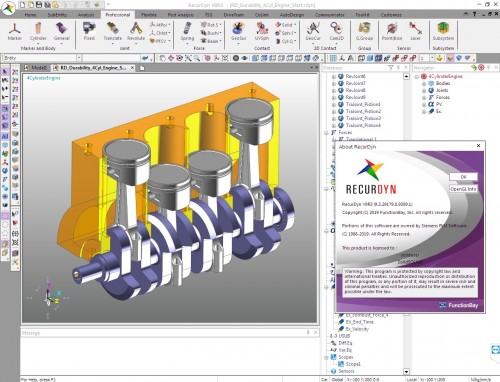
Task: Expand the TraJoint_Piston1 tree item
Action: [334, 104]
